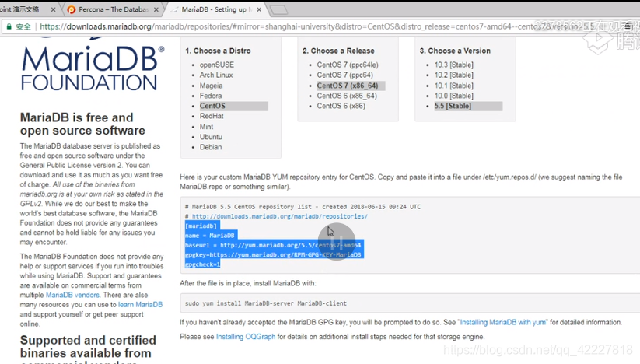Image resolution: width=640 pixels, height=364 pixels.
Task: Choose version 10.2 [Stable]
Action: [453, 75]
